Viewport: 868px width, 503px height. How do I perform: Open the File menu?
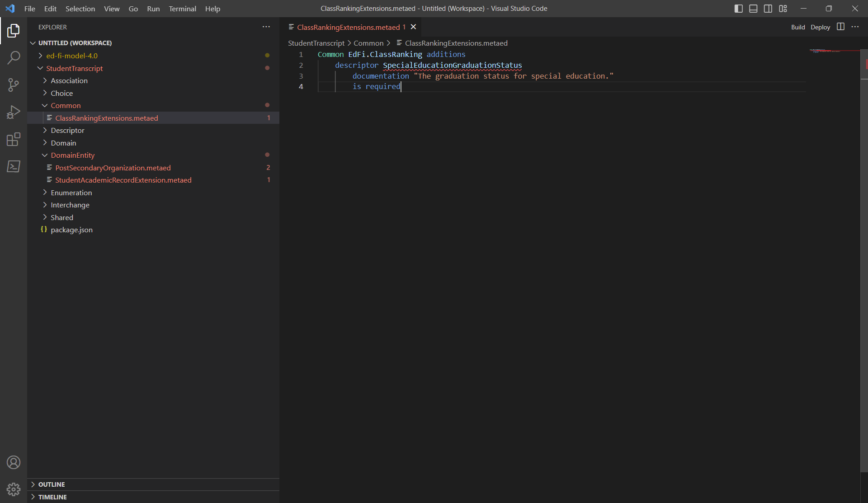tap(30, 9)
